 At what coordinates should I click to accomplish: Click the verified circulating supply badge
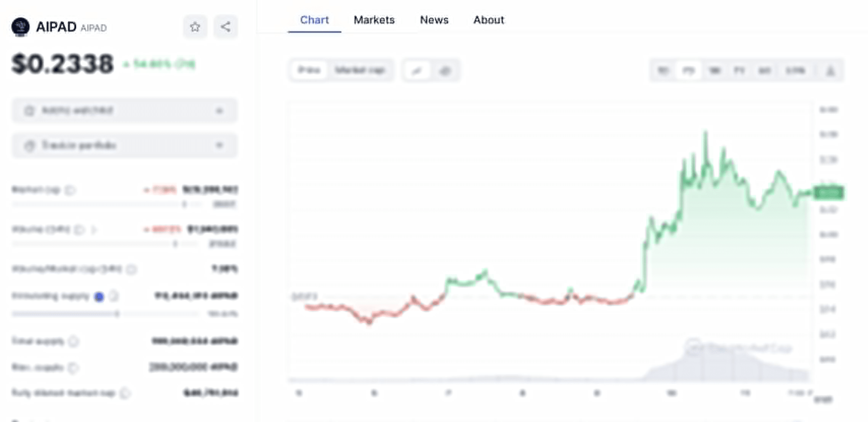99,296
